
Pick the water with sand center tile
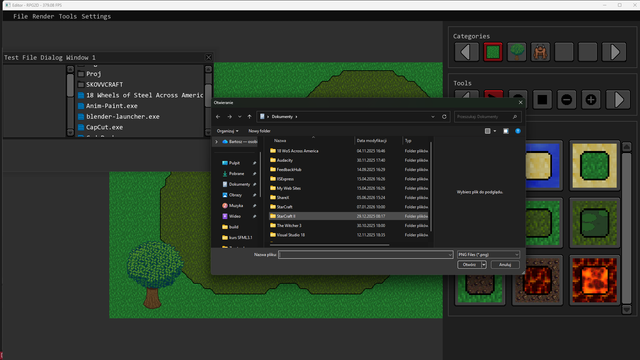544,165
